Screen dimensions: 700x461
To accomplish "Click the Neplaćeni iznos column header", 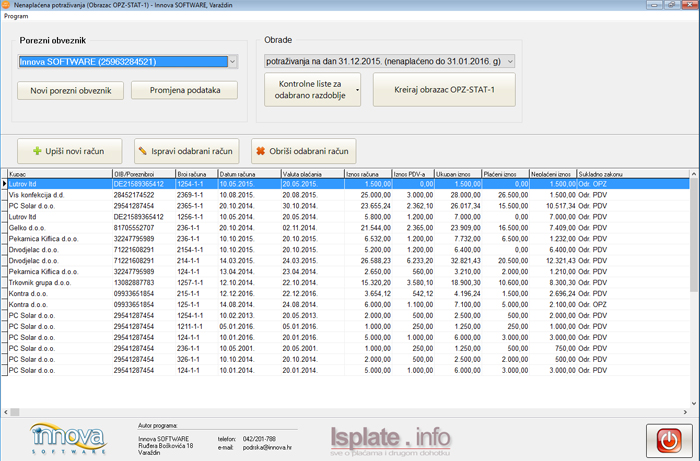I will (553, 174).
